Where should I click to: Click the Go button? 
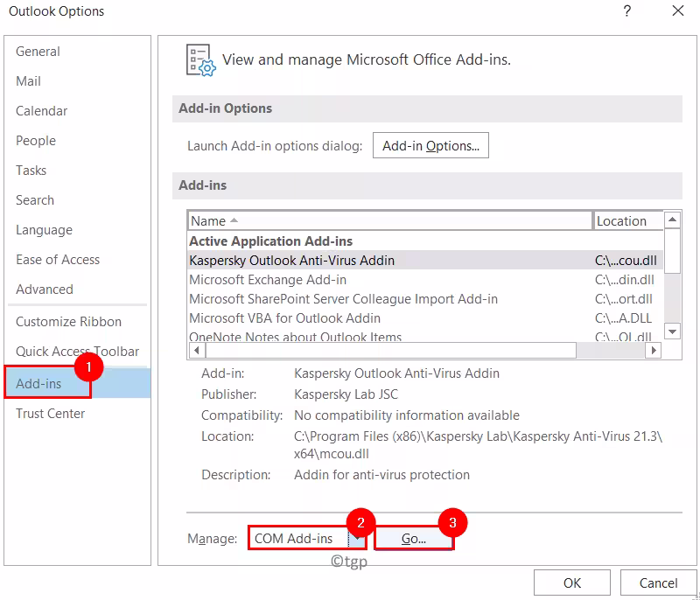[414, 539]
